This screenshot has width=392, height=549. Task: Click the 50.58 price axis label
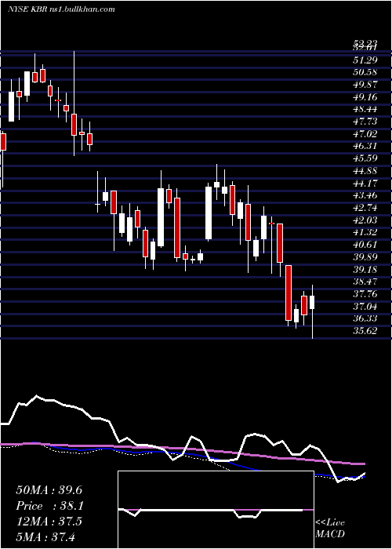(365, 72)
